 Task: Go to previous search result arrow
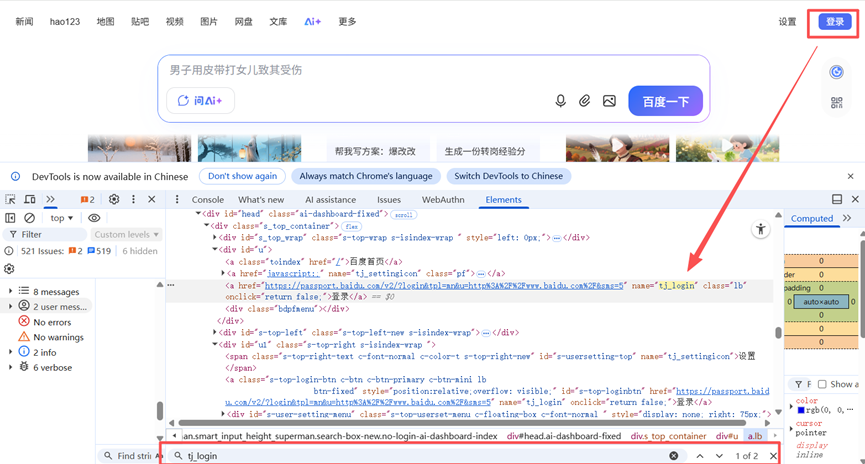tap(700, 456)
